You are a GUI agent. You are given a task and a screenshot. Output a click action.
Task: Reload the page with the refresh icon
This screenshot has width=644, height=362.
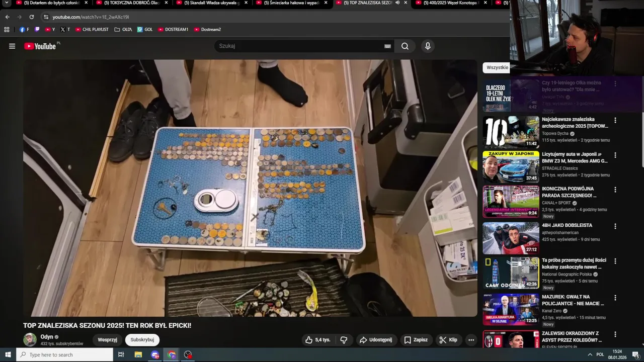point(32,17)
